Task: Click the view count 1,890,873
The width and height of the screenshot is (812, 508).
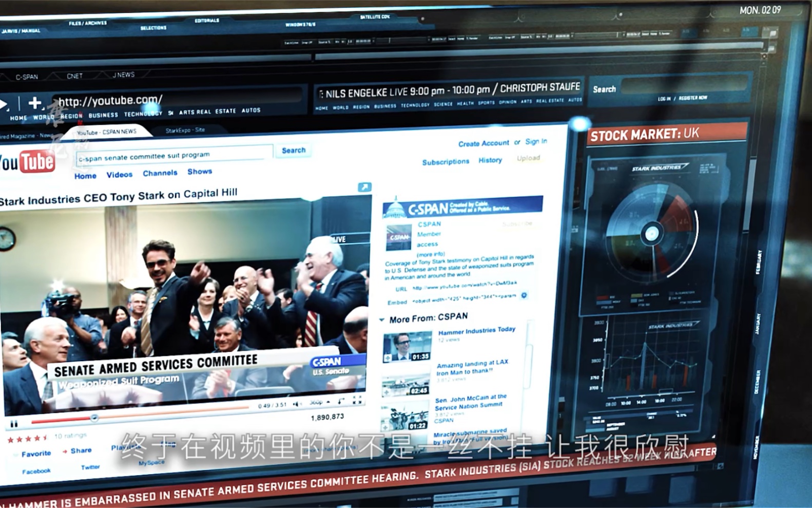Action: 327,417
